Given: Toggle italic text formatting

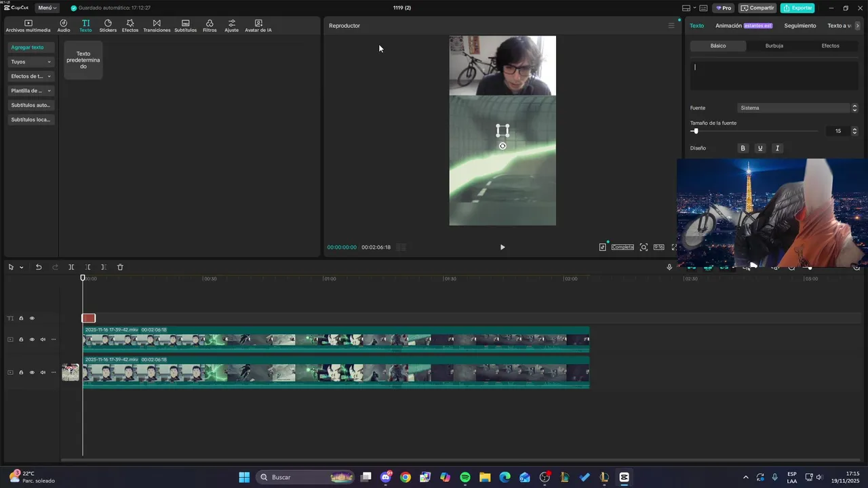Looking at the screenshot, I should [777, 148].
